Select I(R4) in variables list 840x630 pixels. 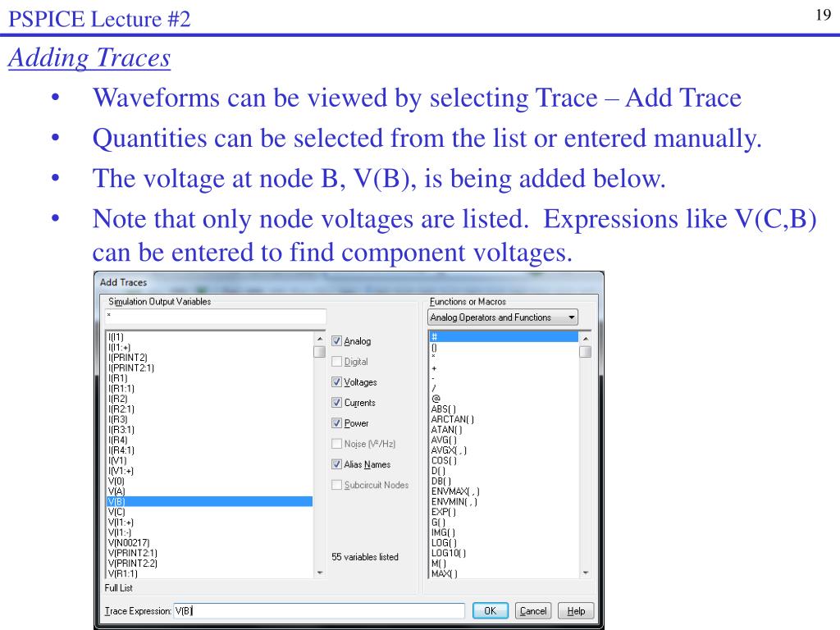[x=118, y=440]
